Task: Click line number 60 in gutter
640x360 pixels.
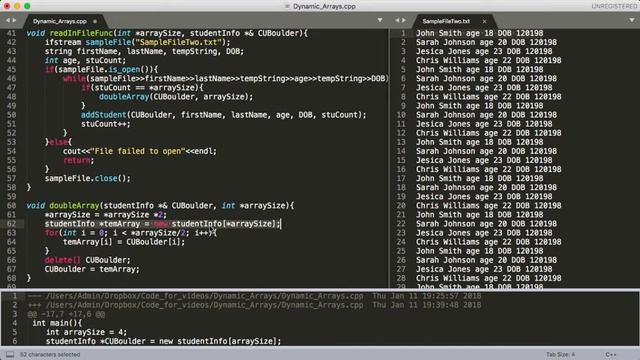Action: (11, 205)
